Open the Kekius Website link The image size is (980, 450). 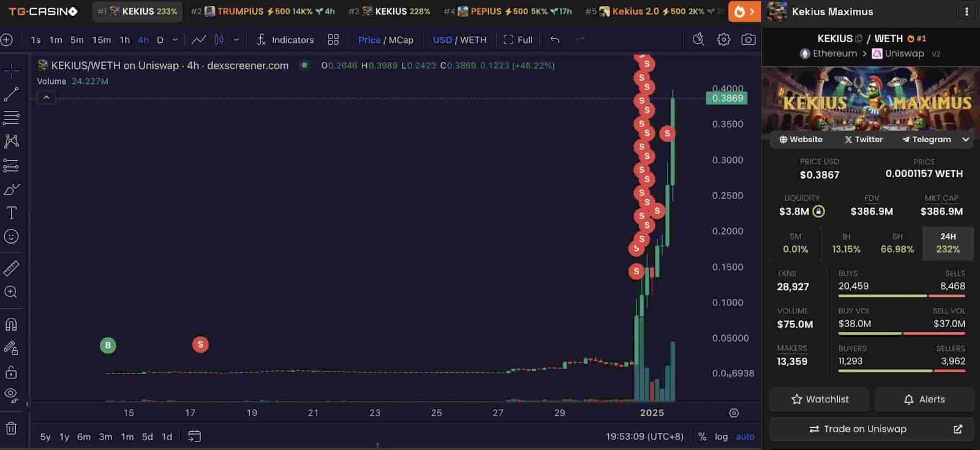coord(801,140)
